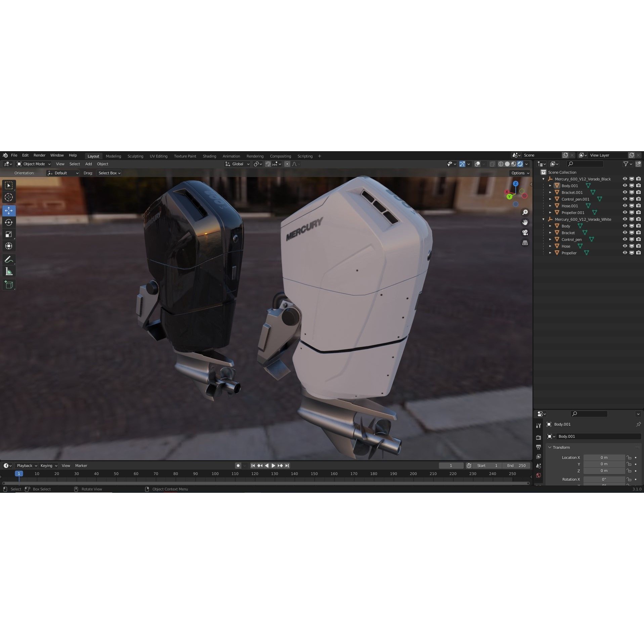Image resolution: width=644 pixels, height=644 pixels.
Task: Open the Transform Orientation dropdown set to Global
Action: 237,164
